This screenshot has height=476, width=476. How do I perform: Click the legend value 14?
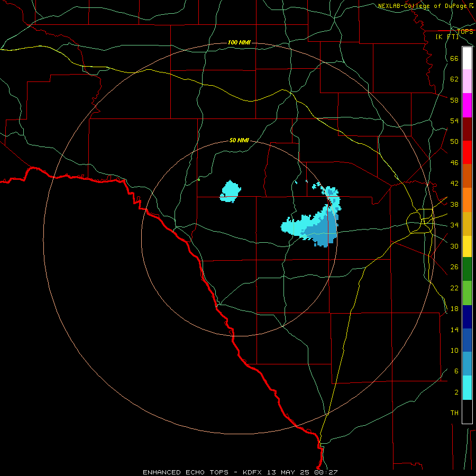coord(454,329)
